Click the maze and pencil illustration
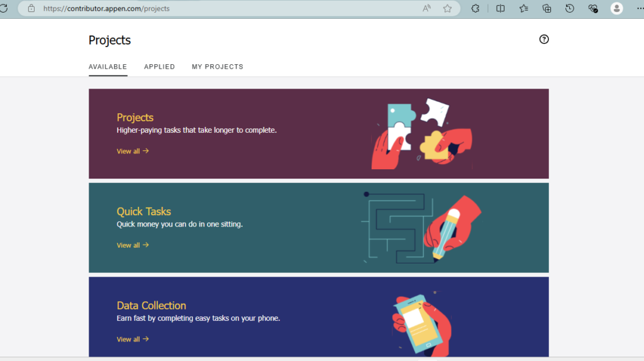Viewport: 644px width, 361px height. tap(421, 228)
